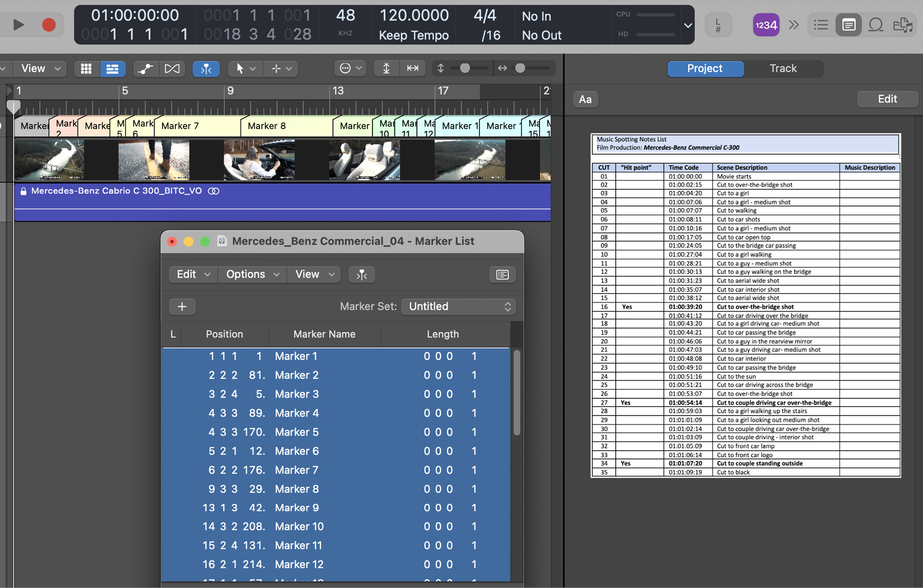The height and width of the screenshot is (588, 923).
Task: Toggle Catch Playhead in the tracks toolbar
Action: coord(206,68)
